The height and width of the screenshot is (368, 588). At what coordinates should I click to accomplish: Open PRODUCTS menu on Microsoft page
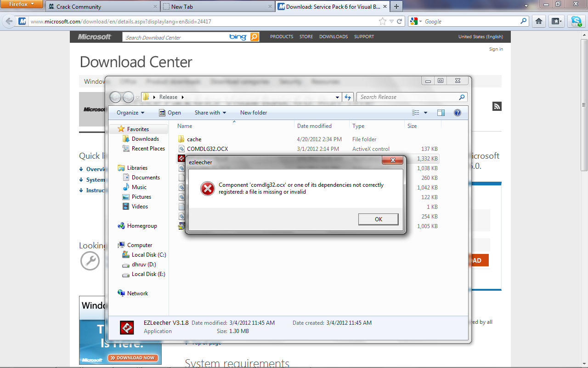pos(282,37)
